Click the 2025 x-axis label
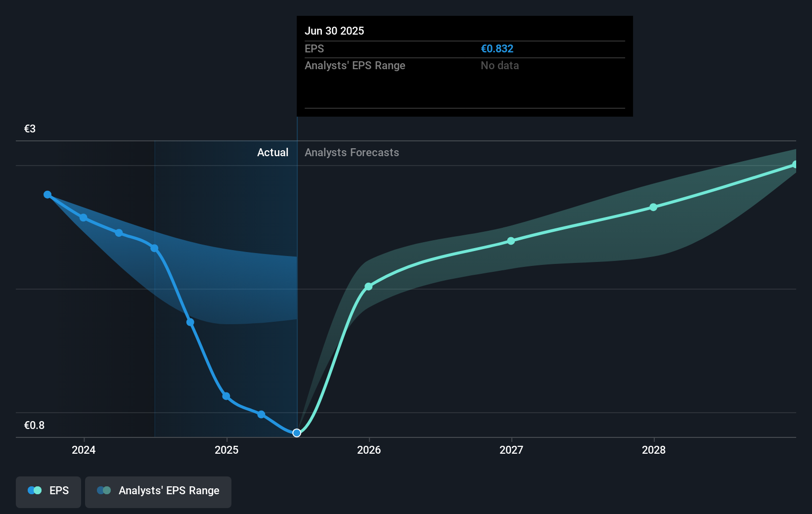Viewport: 812px width, 514px height. point(226,450)
